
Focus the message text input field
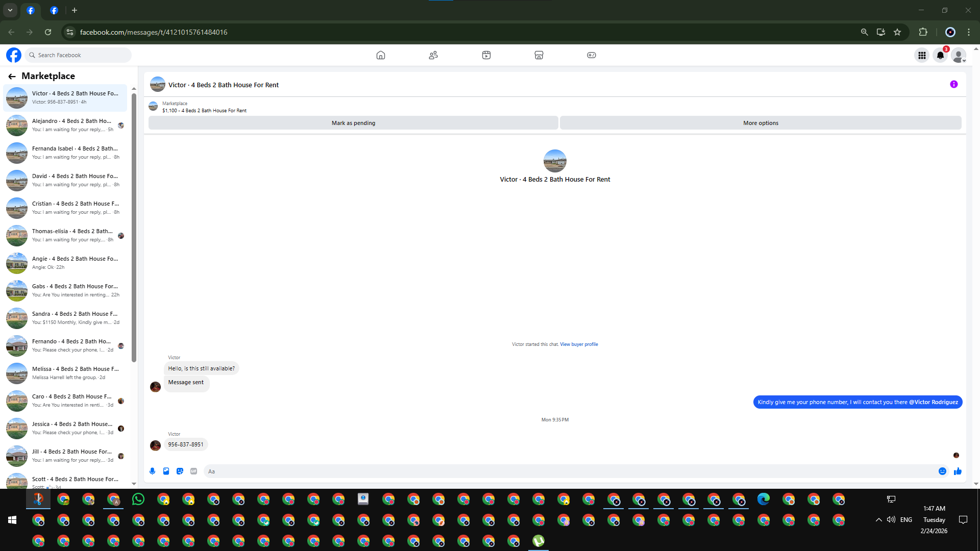(569, 471)
